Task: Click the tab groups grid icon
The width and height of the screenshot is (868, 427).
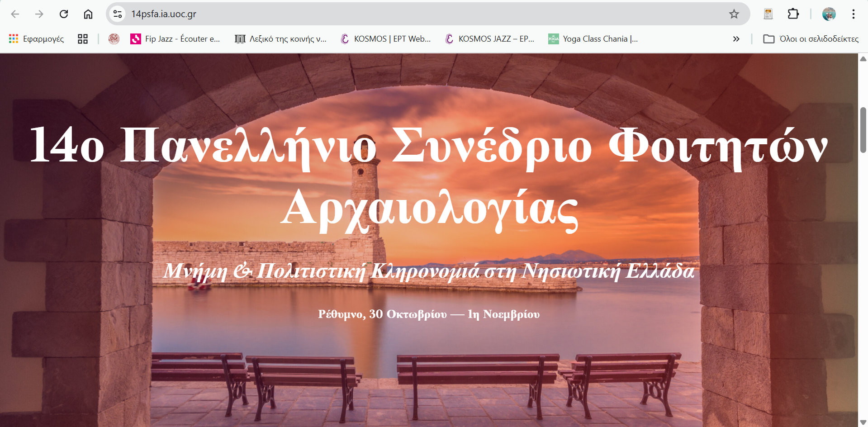Action: pyautogui.click(x=82, y=39)
